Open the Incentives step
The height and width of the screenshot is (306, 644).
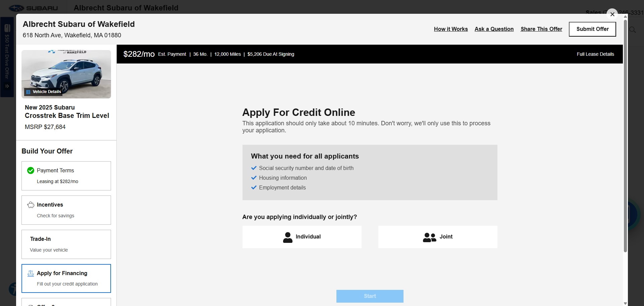click(x=66, y=210)
